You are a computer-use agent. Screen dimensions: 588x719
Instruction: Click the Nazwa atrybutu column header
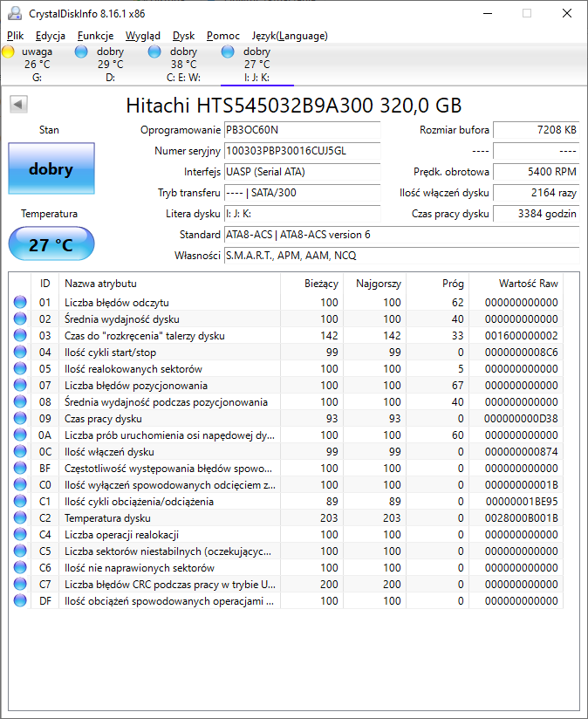click(x=169, y=284)
